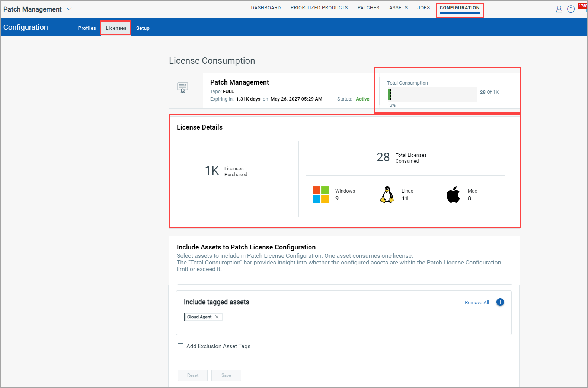This screenshot has width=588, height=388.
Task: Enable Add Exclusion Asset Tags checkbox
Action: (x=180, y=346)
